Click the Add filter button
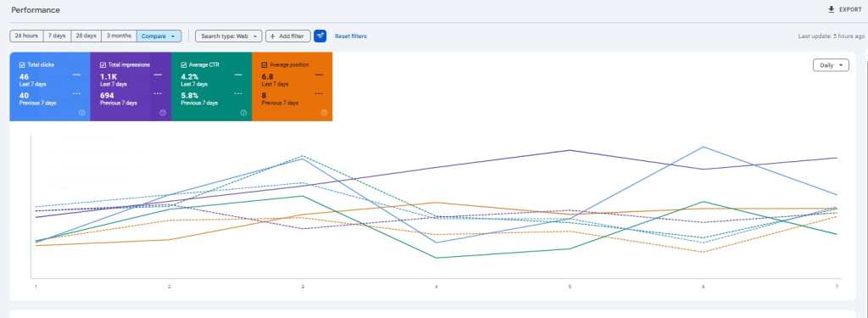 [288, 36]
